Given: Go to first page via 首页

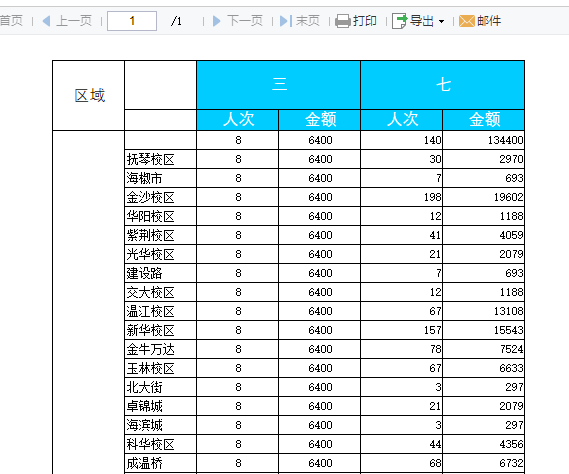Looking at the screenshot, I should 11,21.
